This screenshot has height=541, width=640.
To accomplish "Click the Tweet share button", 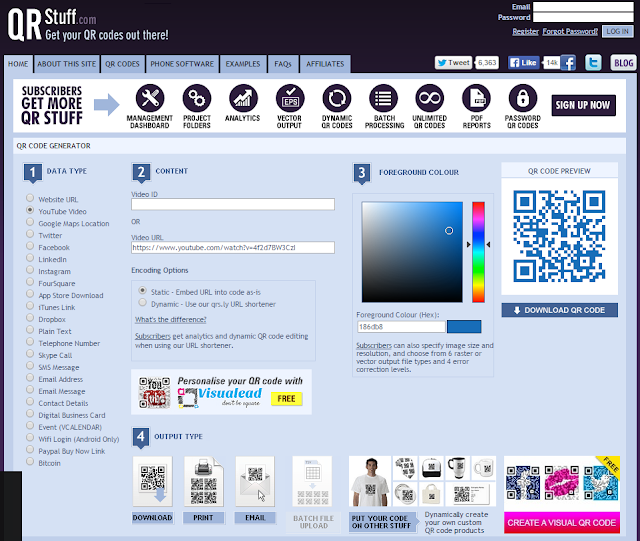I will [x=453, y=63].
